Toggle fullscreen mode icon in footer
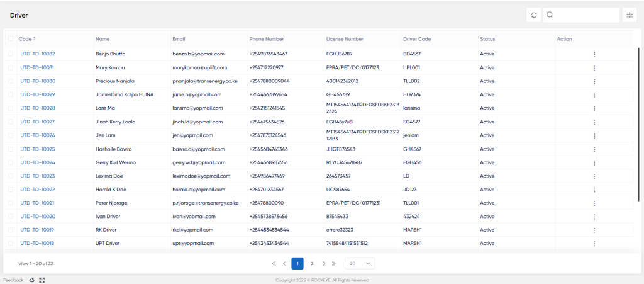The image size is (644, 284). (x=42, y=280)
